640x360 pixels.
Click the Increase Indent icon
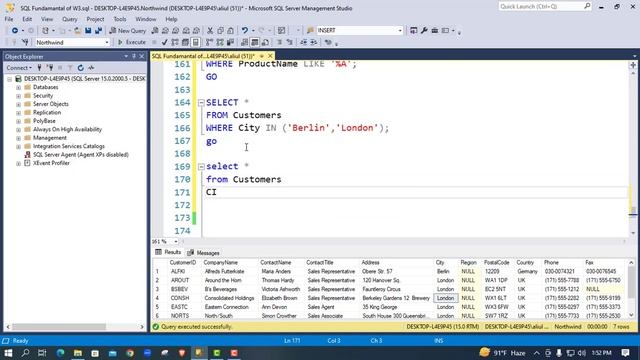point(313,42)
